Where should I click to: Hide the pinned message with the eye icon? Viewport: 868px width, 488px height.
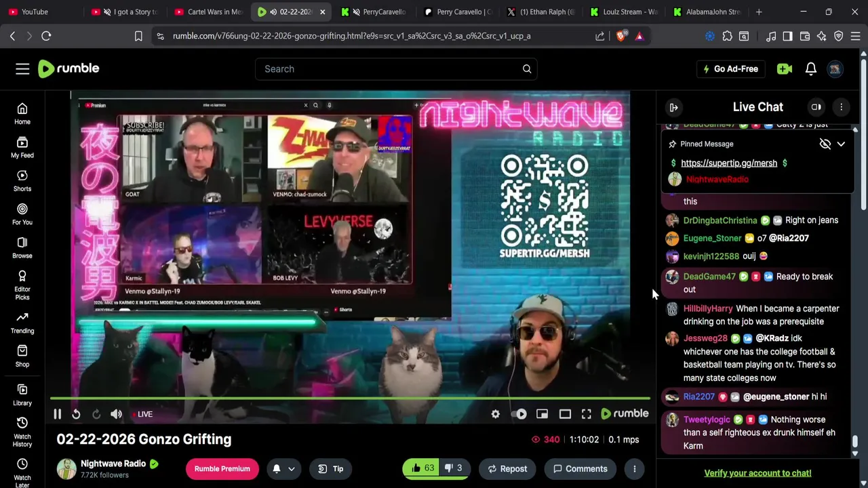(825, 144)
